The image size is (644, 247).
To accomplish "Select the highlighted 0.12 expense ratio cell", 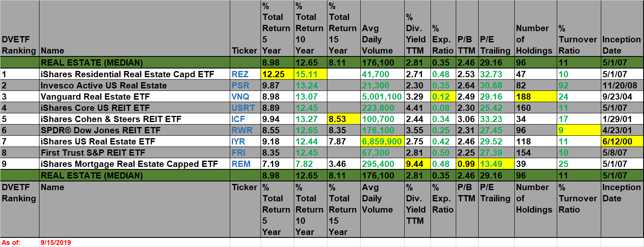I will click(443, 97).
